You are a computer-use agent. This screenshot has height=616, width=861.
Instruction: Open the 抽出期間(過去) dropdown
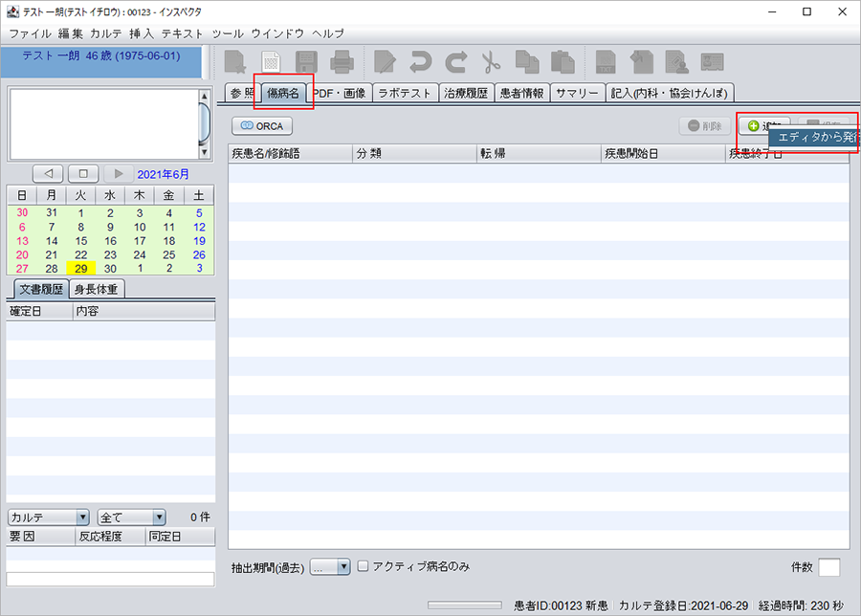click(x=331, y=567)
